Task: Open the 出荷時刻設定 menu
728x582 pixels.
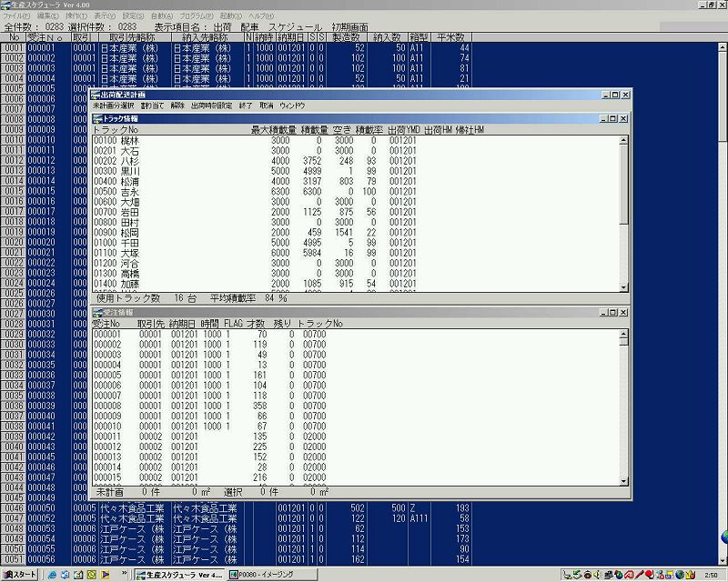Action: (212, 105)
